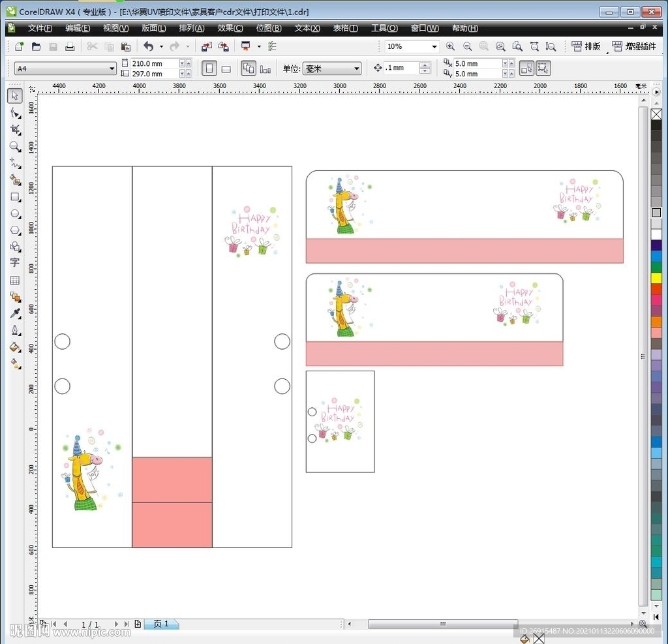Open the 视图(V) menu
Image resolution: width=668 pixels, height=644 pixels.
pyautogui.click(x=115, y=28)
